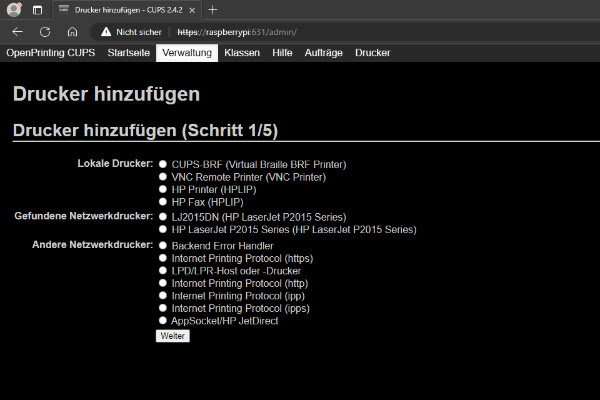Select Internet Printing Protocol (ipp) radio

pyautogui.click(x=163, y=296)
